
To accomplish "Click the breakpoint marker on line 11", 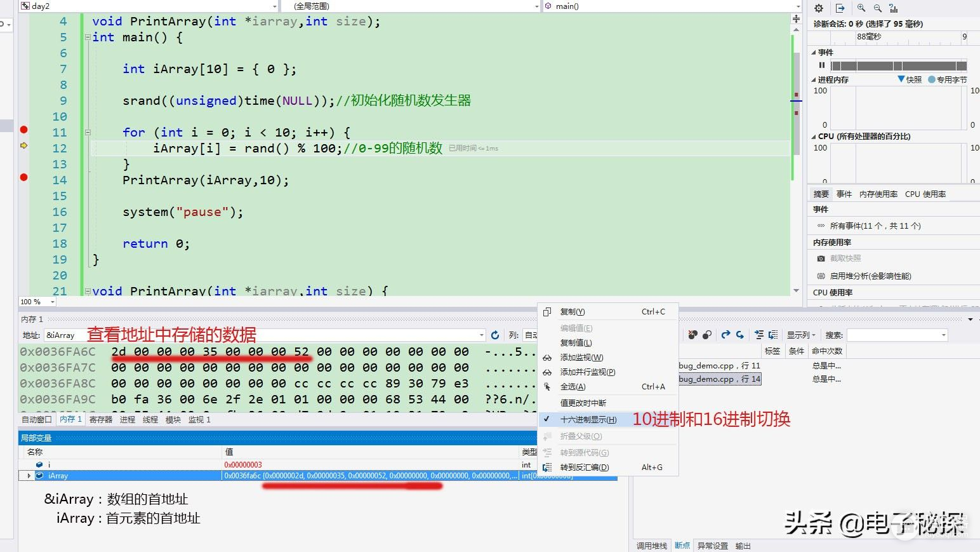I will [23, 130].
